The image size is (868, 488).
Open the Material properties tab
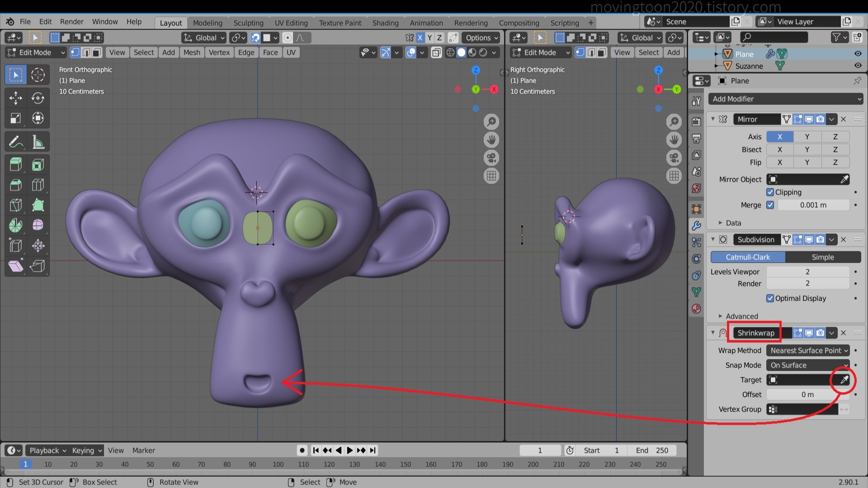coord(696,309)
